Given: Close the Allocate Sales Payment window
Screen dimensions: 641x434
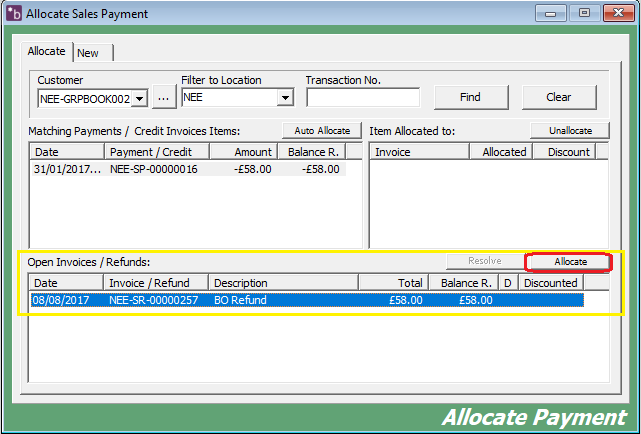Looking at the screenshot, I should (x=619, y=13).
